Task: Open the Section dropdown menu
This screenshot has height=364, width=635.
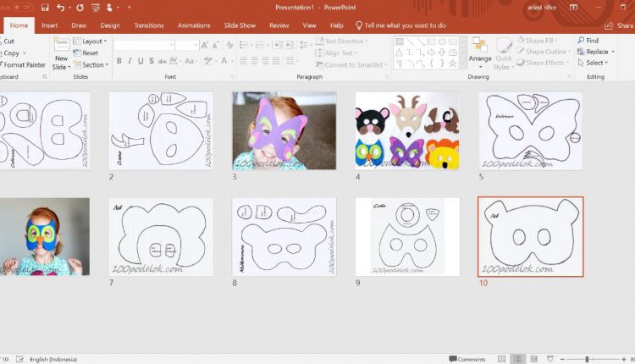Action: click(92, 64)
